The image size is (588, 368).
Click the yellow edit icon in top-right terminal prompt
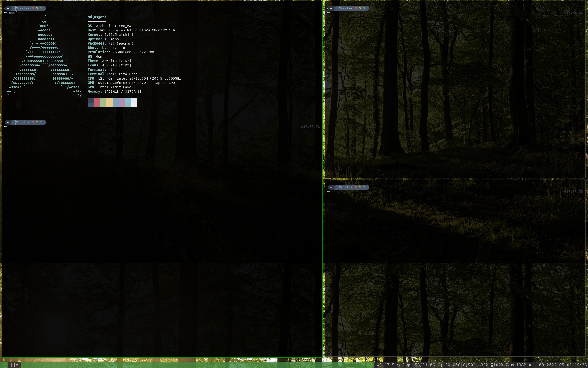click(360, 8)
